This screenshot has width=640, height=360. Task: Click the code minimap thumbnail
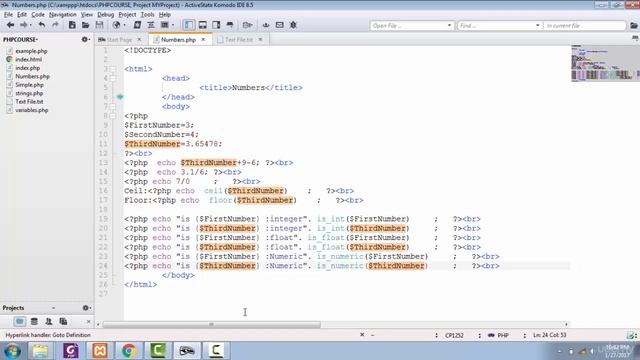pos(604,63)
